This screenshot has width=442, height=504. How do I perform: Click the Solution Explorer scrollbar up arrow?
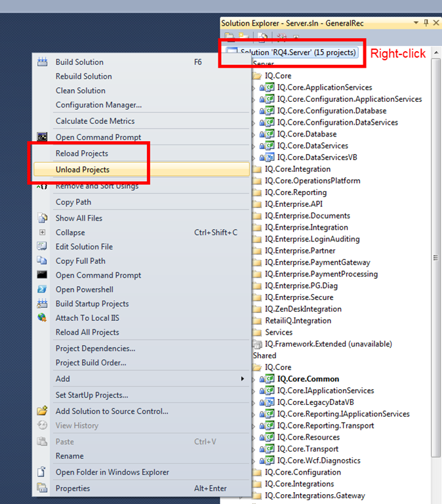click(436, 52)
